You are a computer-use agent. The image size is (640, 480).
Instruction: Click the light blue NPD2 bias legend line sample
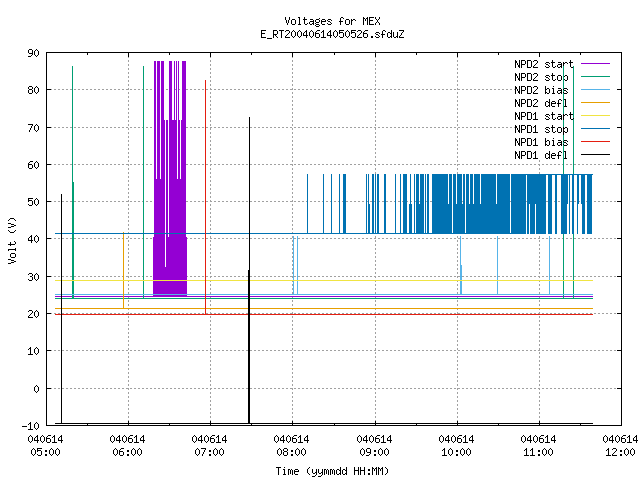point(595,89)
